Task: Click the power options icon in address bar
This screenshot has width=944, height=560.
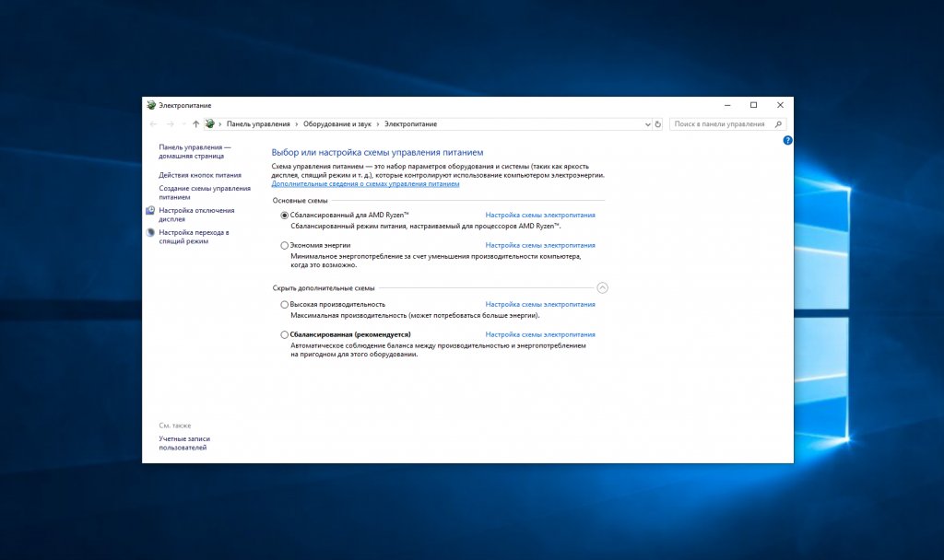Action: point(209,124)
